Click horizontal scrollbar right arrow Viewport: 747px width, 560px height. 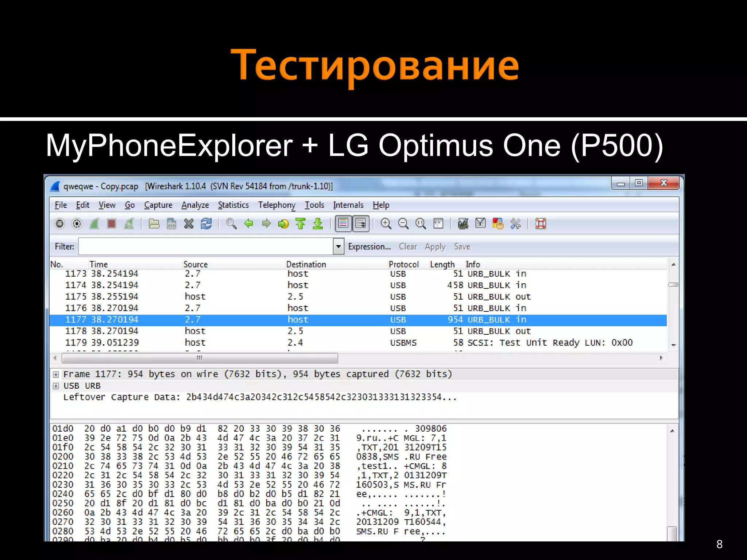661,358
